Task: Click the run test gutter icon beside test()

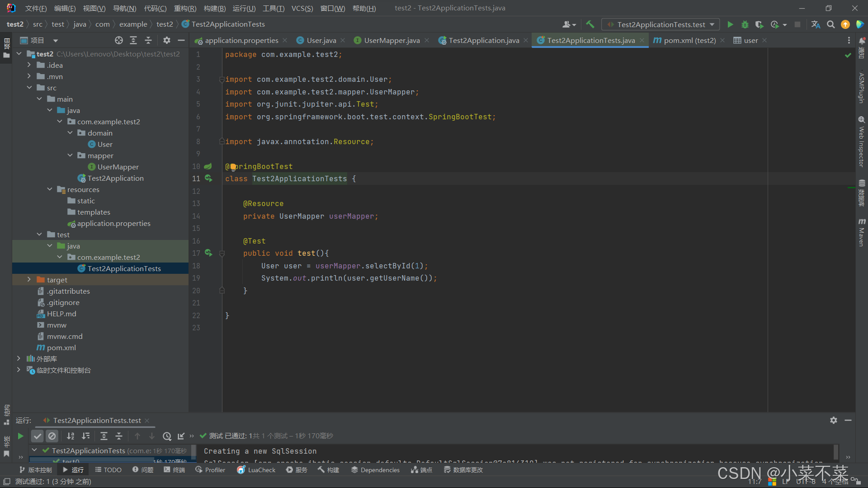Action: pyautogui.click(x=208, y=253)
